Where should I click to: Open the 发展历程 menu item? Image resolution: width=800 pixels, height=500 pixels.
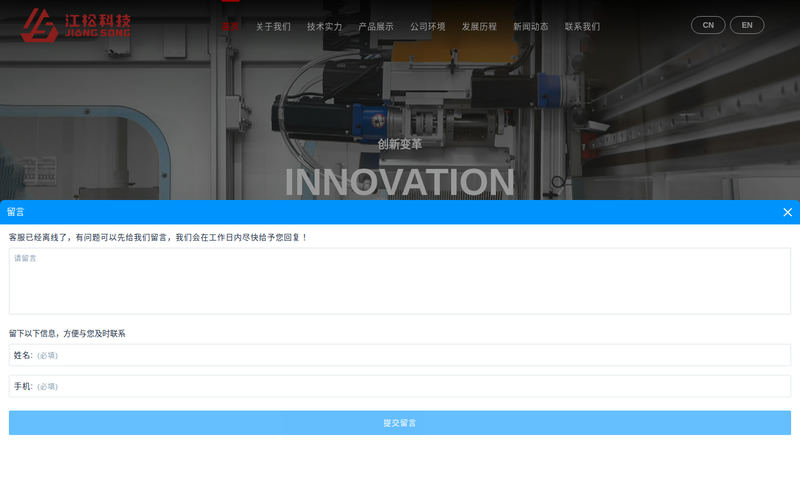[x=479, y=27]
